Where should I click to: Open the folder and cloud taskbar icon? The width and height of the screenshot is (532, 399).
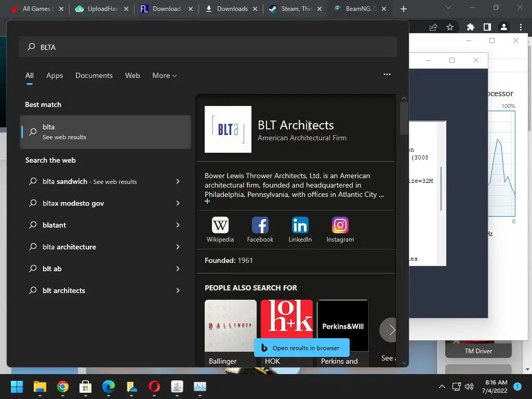131,387
